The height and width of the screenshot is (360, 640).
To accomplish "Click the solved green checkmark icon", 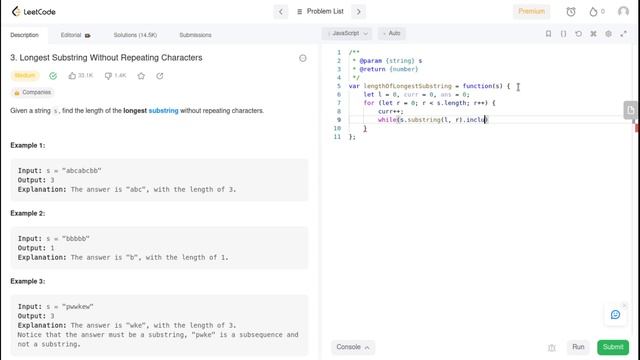I will pos(53,76).
